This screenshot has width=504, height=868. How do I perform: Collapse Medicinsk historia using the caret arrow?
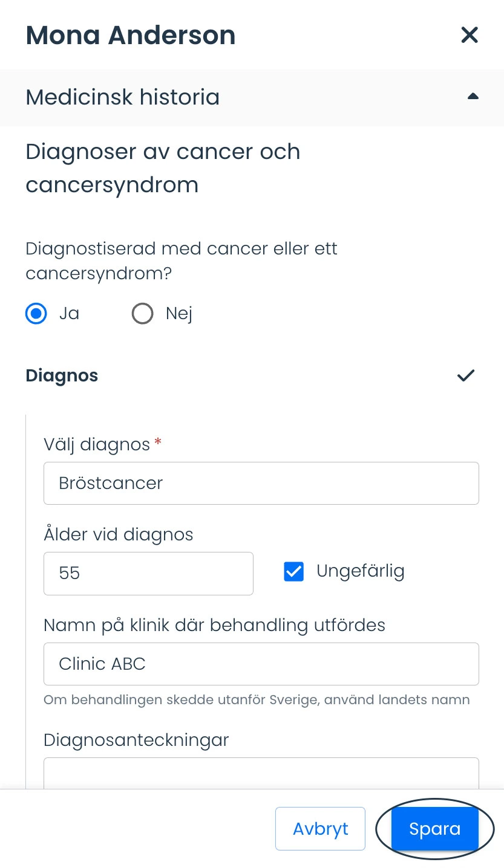click(473, 96)
